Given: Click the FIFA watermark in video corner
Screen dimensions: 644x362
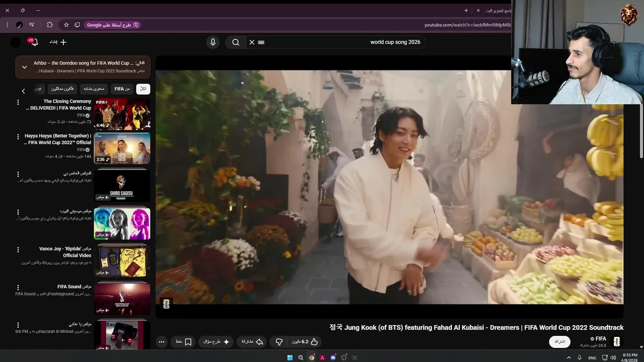Looking at the screenshot, I should click(167, 303).
